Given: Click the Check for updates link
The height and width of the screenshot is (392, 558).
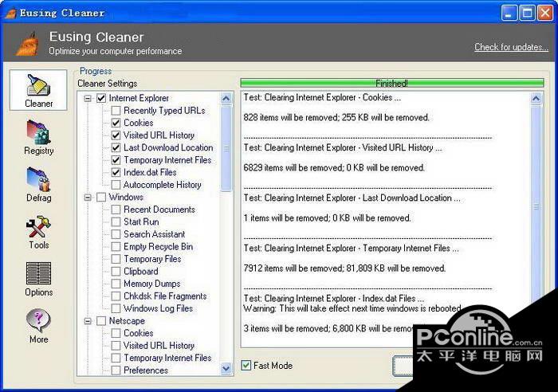Looking at the screenshot, I should [511, 47].
